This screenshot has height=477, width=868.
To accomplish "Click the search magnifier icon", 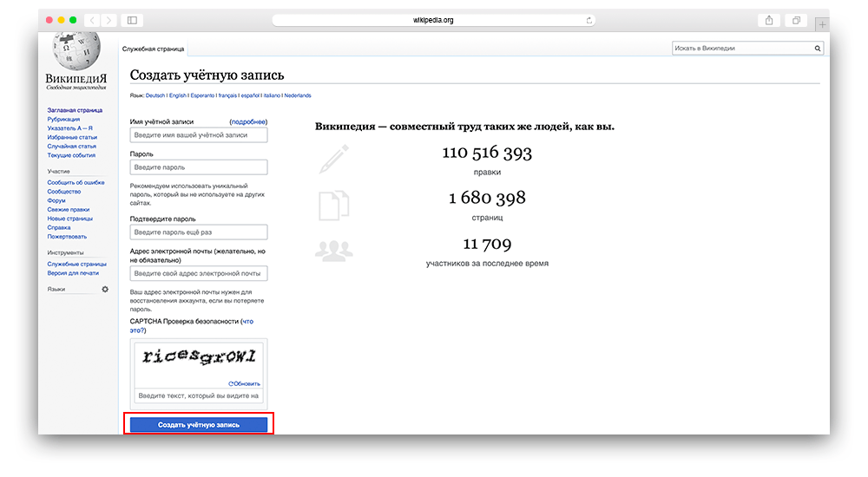I will (817, 49).
